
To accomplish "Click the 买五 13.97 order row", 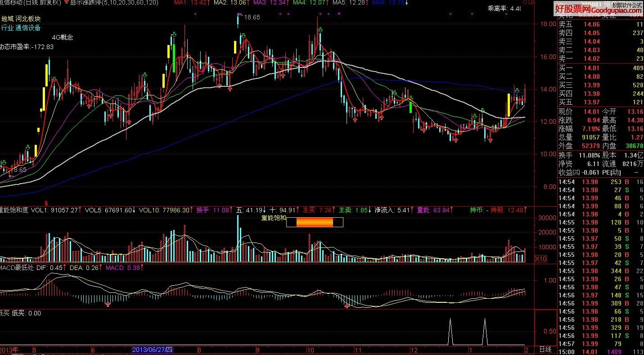I will click(x=601, y=102).
